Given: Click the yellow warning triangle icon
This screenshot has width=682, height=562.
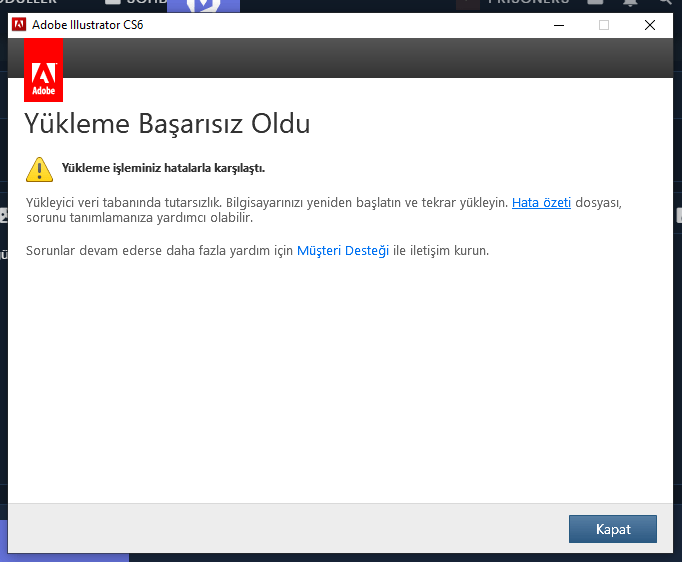Looking at the screenshot, I should tap(40, 169).
